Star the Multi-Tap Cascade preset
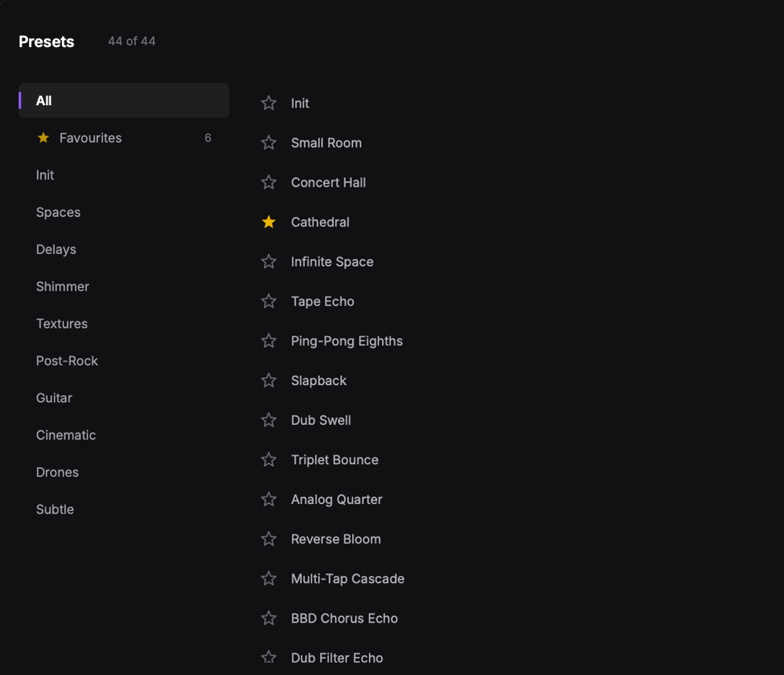Viewport: 784px width, 675px height. [268, 579]
